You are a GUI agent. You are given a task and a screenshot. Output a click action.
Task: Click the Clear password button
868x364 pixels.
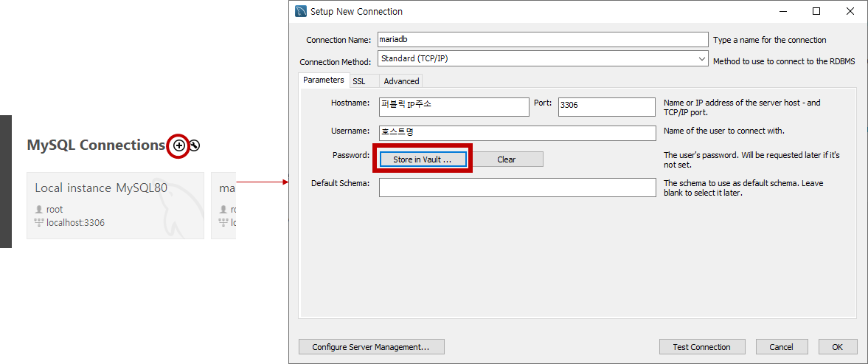pyautogui.click(x=506, y=159)
